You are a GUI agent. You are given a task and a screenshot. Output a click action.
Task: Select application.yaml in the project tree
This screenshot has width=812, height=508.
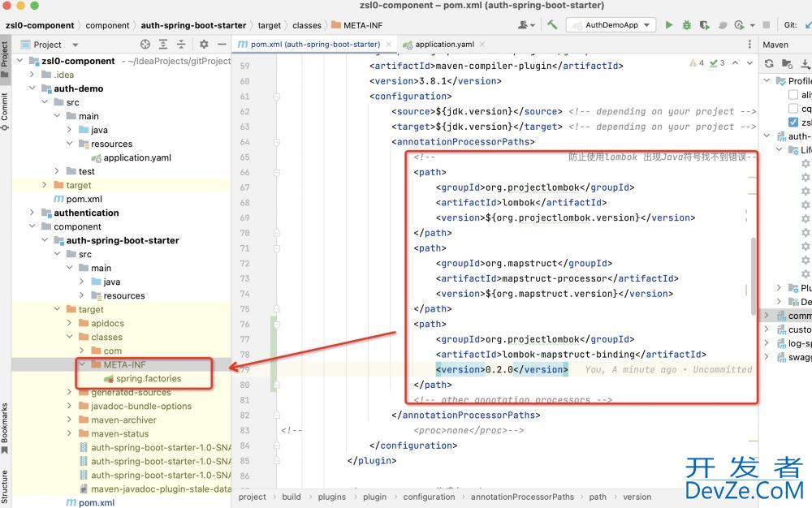pos(136,157)
